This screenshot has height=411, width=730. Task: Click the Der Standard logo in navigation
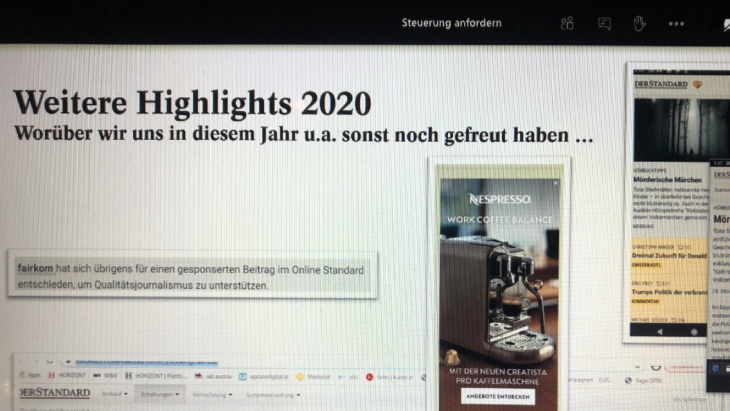54,393
